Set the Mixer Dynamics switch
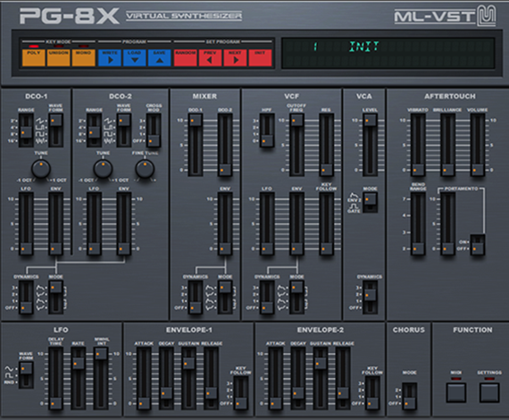This screenshot has height=420, width=509. 195,298
